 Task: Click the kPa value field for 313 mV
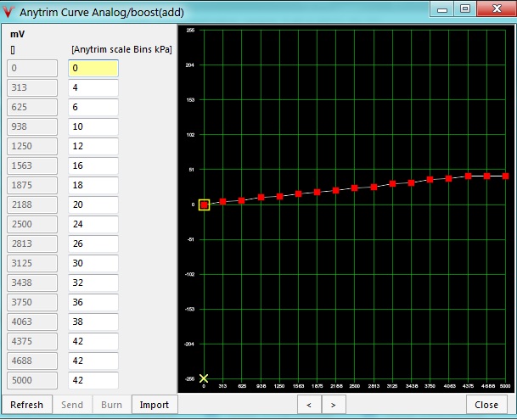93,87
